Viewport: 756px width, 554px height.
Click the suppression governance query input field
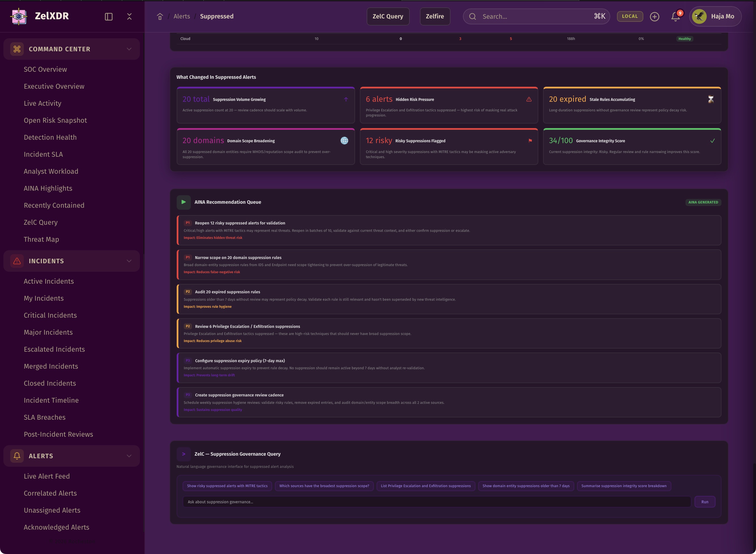436,502
